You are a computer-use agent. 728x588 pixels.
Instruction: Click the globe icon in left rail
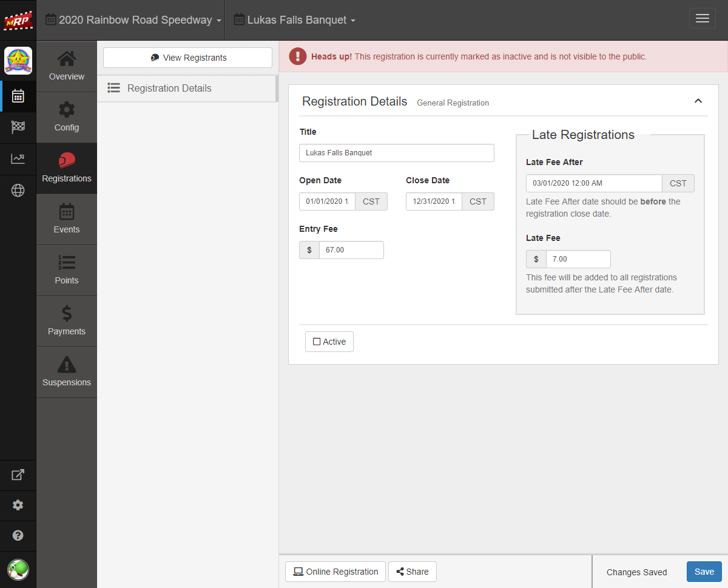pyautogui.click(x=18, y=191)
